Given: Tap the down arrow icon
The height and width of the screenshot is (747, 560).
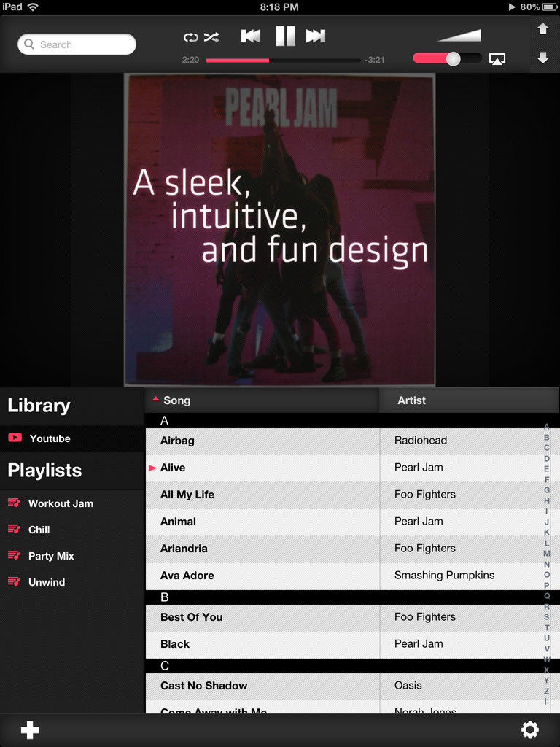Looking at the screenshot, I should pyautogui.click(x=542, y=58).
